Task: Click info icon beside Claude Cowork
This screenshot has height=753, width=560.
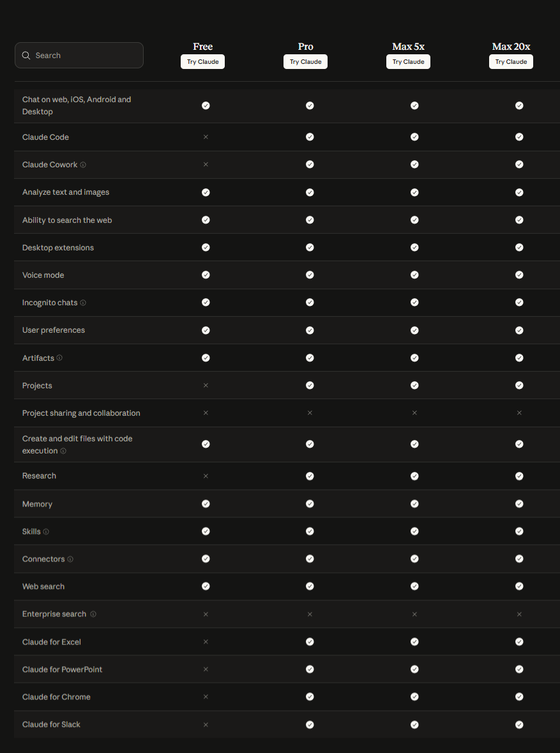Action: (83, 165)
